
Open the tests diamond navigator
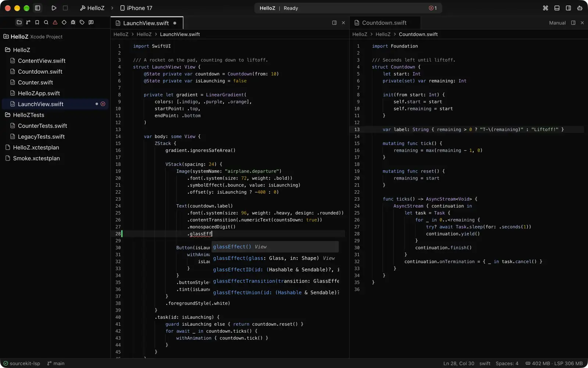tap(64, 22)
